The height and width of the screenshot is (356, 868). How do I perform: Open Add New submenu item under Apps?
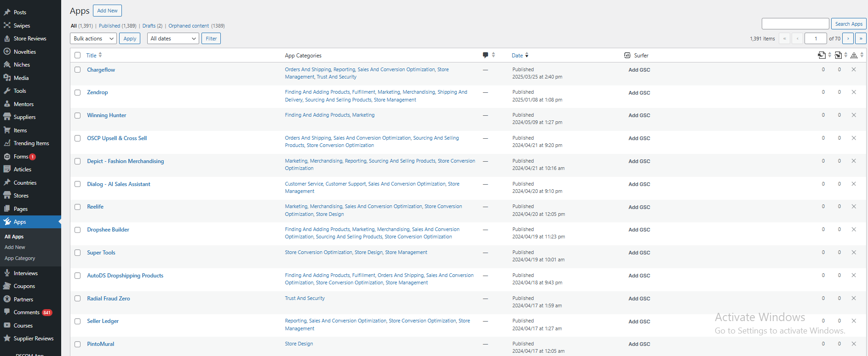pyautogui.click(x=15, y=247)
